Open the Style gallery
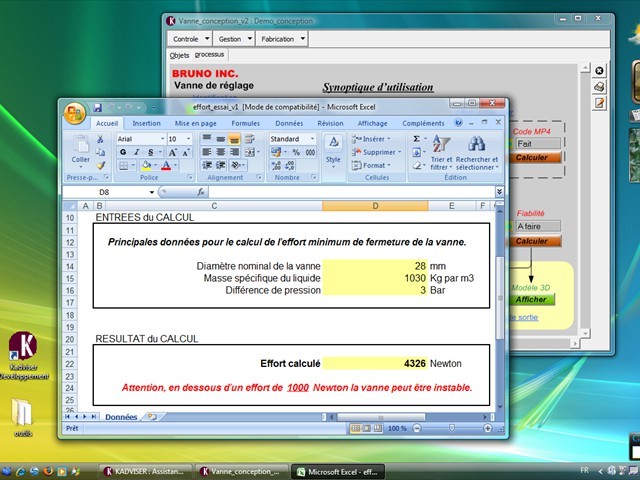 (333, 152)
